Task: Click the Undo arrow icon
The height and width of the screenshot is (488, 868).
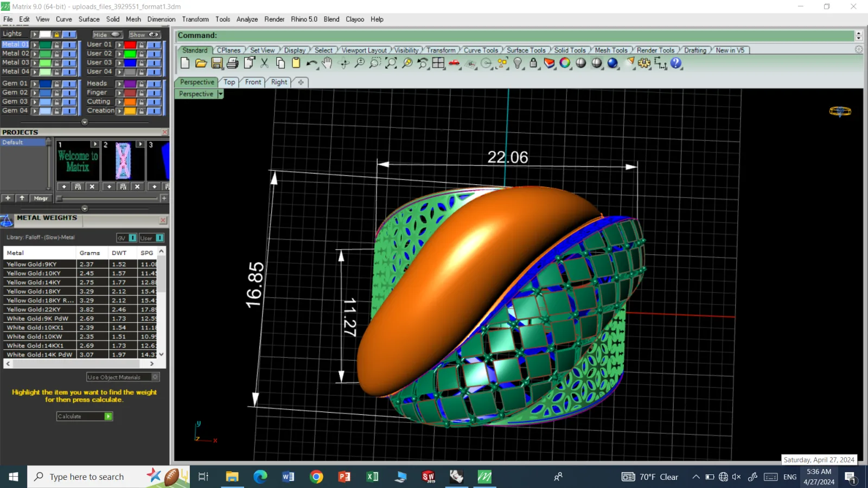Action: (311, 63)
